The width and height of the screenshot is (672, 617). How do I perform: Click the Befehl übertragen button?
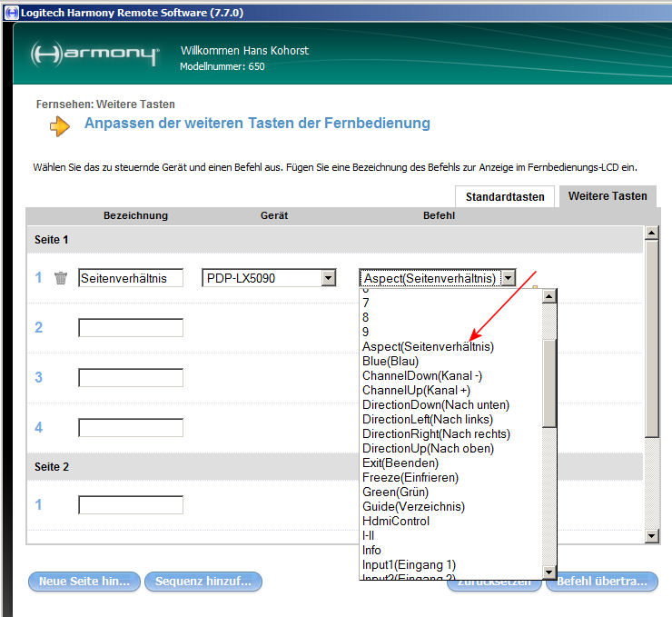[x=601, y=581]
